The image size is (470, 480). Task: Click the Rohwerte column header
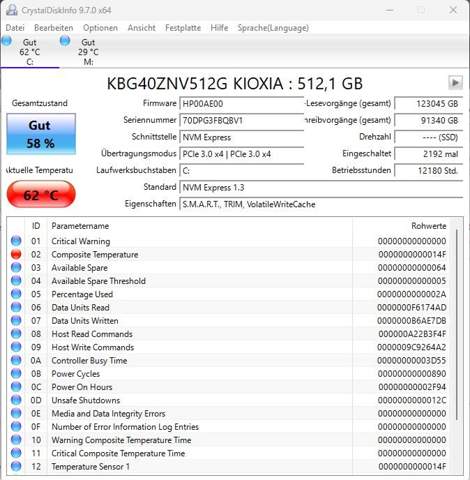428,226
